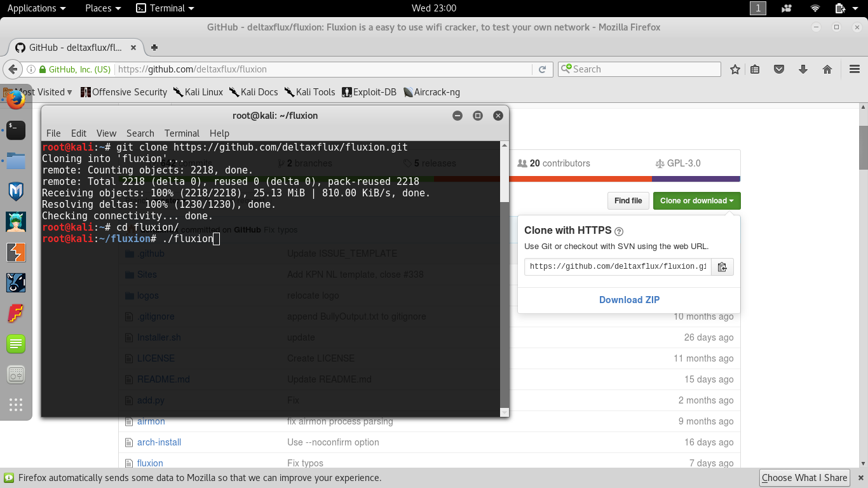Open the Files folder icon in dock
868x488 pixels.
tap(16, 160)
